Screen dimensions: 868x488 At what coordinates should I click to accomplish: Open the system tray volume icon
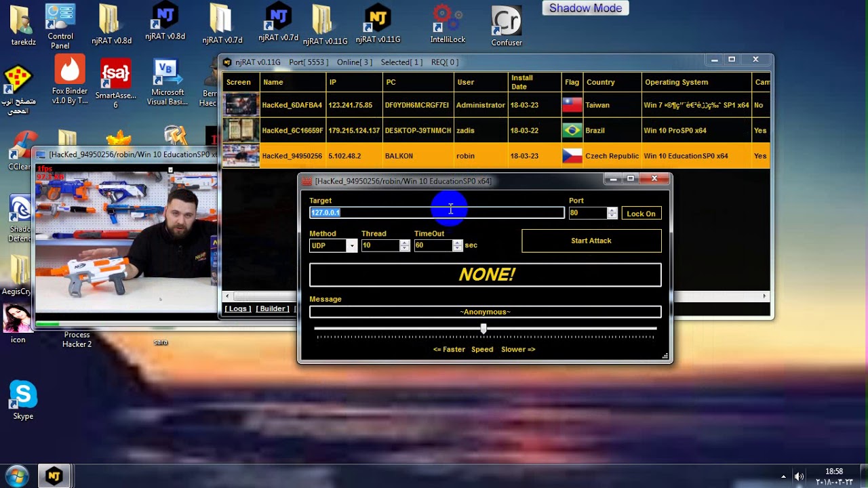coord(800,476)
